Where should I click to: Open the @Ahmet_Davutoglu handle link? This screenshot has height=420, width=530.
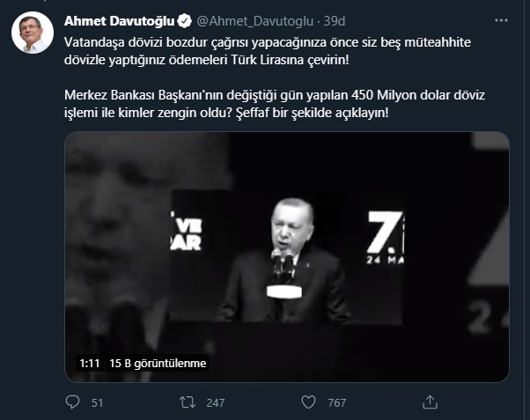click(x=254, y=21)
